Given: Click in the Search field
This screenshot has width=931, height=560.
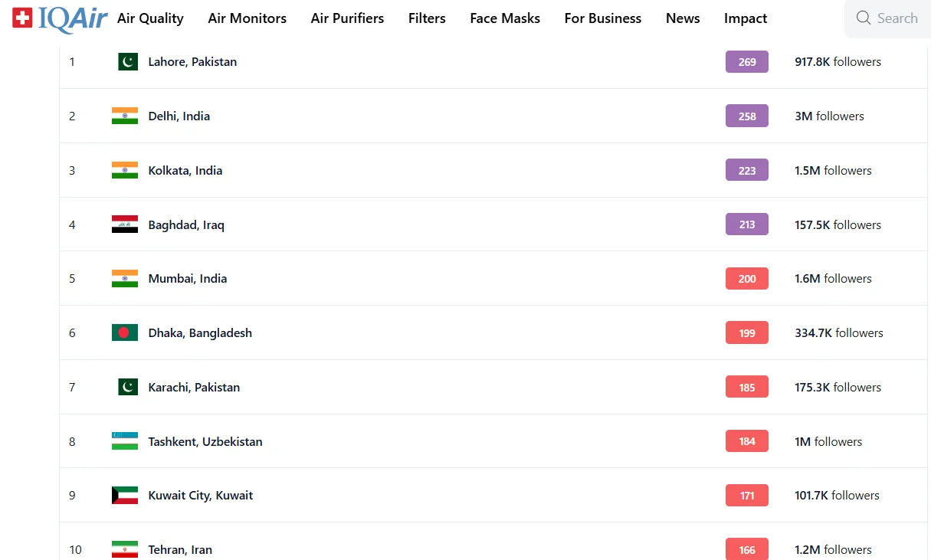Looking at the screenshot, I should tap(897, 18).
